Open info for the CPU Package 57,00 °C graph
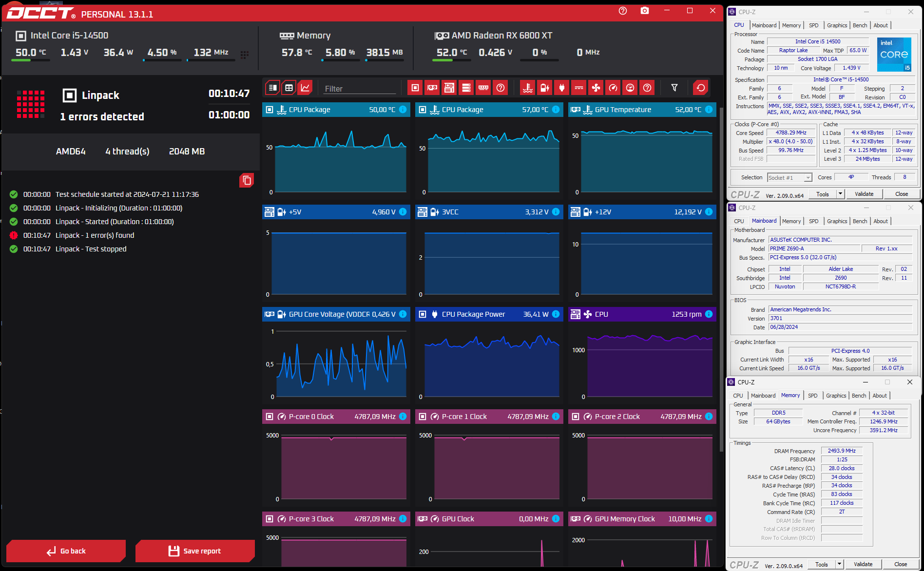The width and height of the screenshot is (924, 571). tap(556, 110)
